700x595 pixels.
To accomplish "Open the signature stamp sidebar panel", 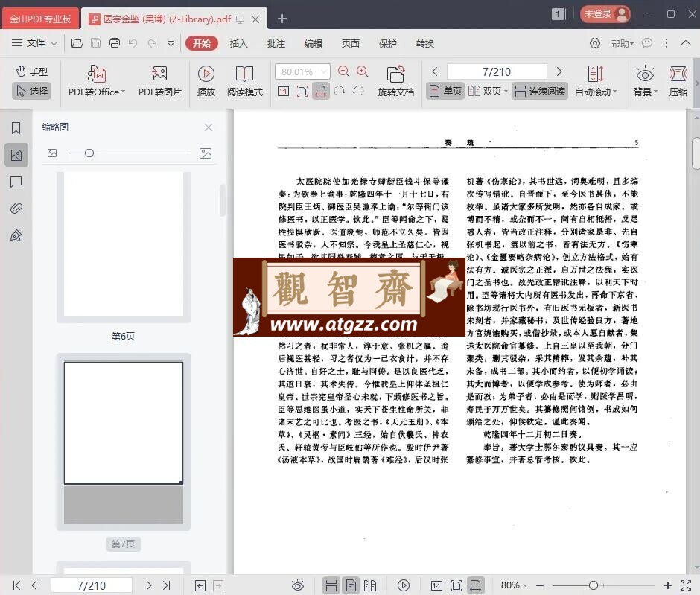I will click(16, 235).
